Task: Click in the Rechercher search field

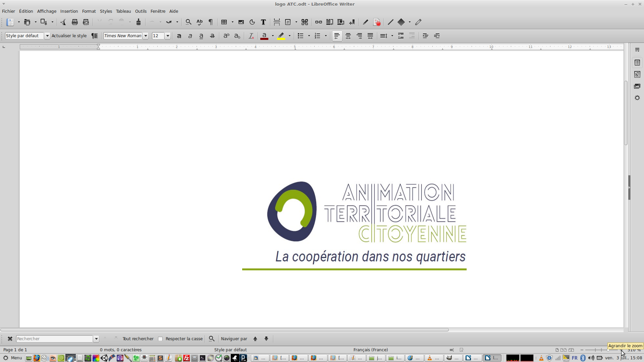Action: 54,339
